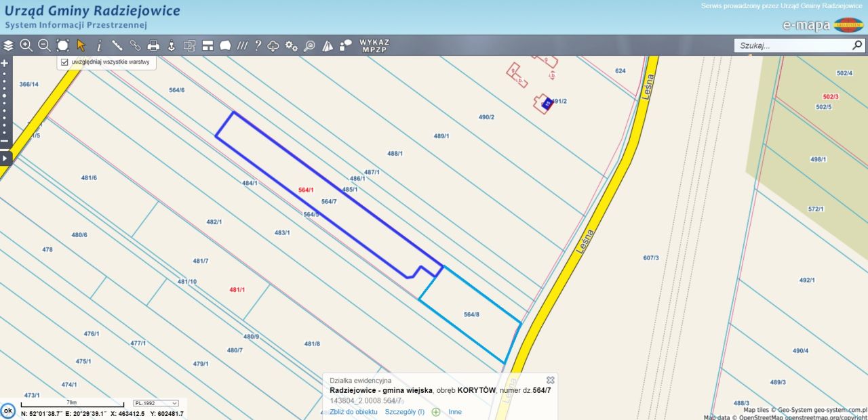Click the 'Inne' option in popup
This screenshot has height=420, width=868.
point(454,412)
